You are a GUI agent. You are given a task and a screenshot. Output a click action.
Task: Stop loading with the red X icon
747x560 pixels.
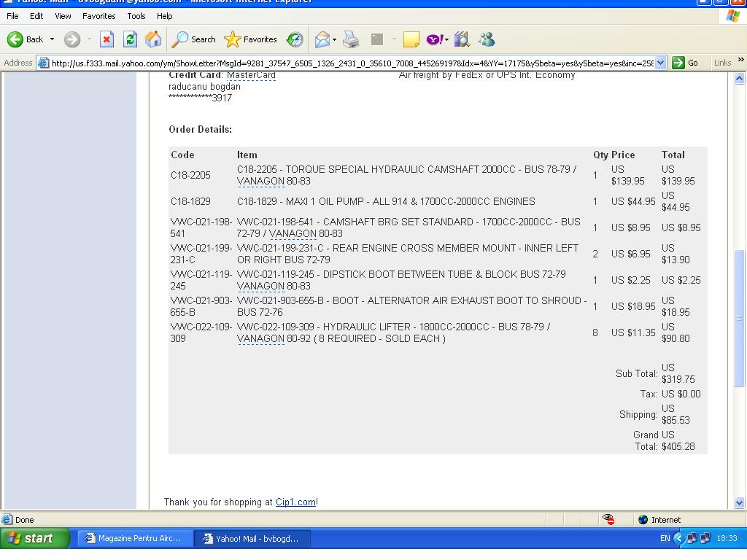pyautogui.click(x=107, y=39)
